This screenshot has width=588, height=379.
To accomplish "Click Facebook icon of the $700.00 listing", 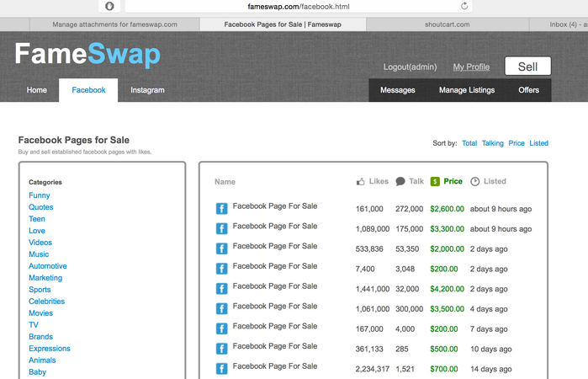I will click(221, 369).
